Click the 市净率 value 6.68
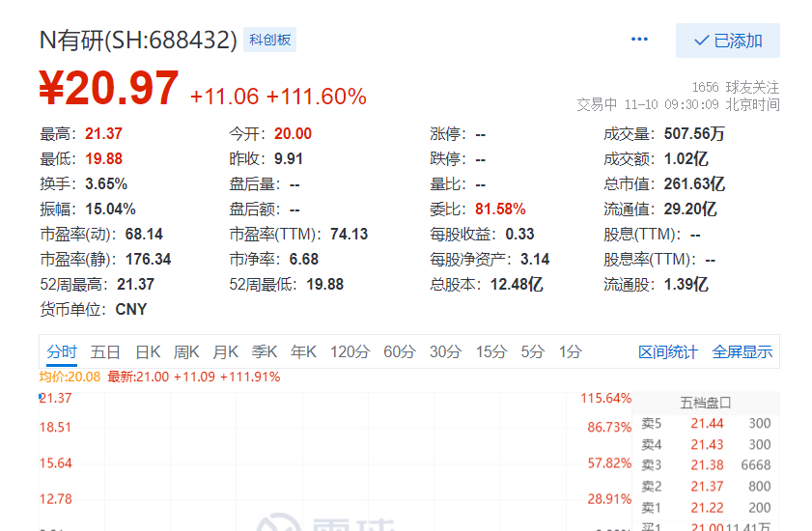The image size is (812, 531). pos(304,259)
